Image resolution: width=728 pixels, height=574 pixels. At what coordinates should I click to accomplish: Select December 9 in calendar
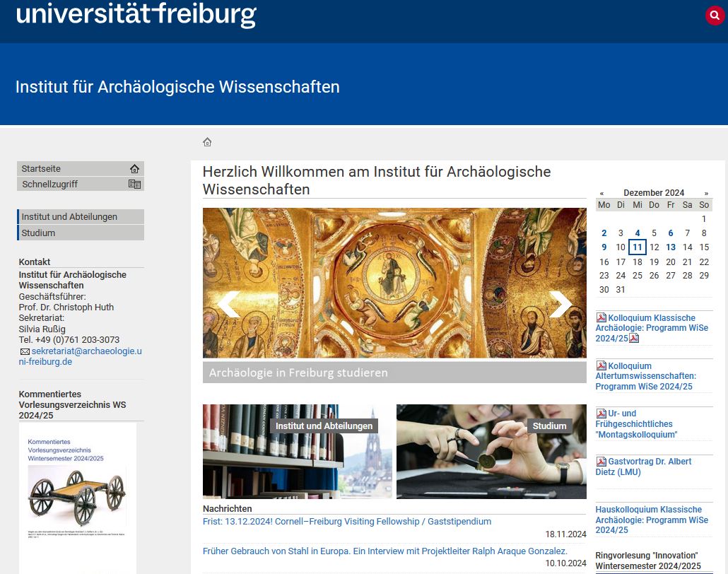[x=604, y=247]
